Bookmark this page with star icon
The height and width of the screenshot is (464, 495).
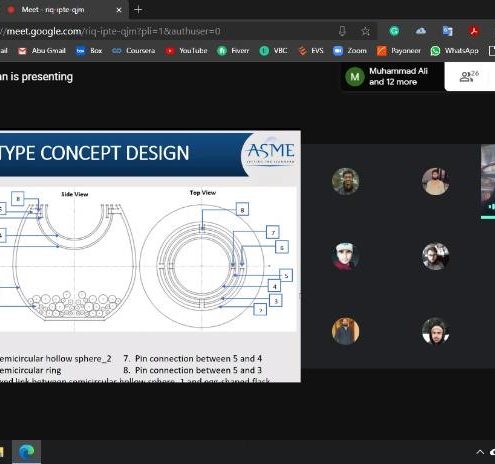coord(366,31)
